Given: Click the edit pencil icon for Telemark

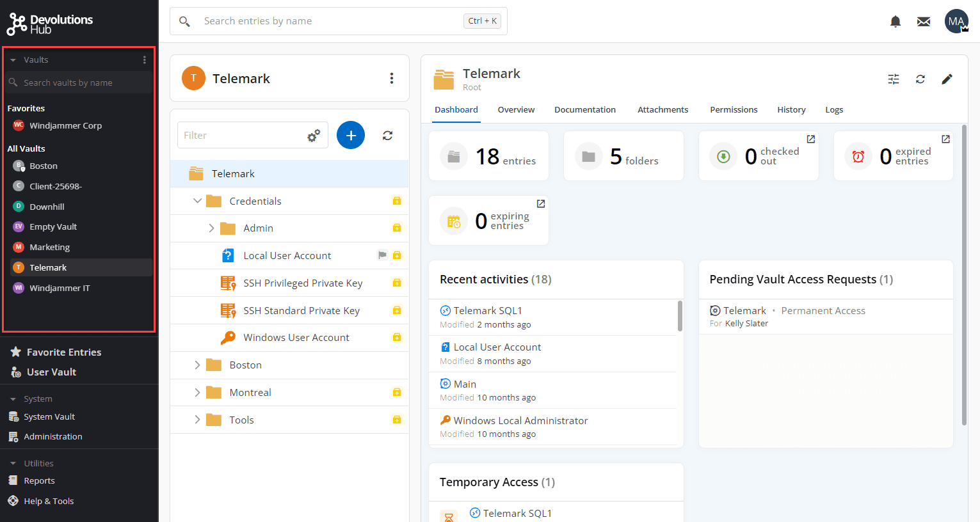Looking at the screenshot, I should tap(947, 79).
